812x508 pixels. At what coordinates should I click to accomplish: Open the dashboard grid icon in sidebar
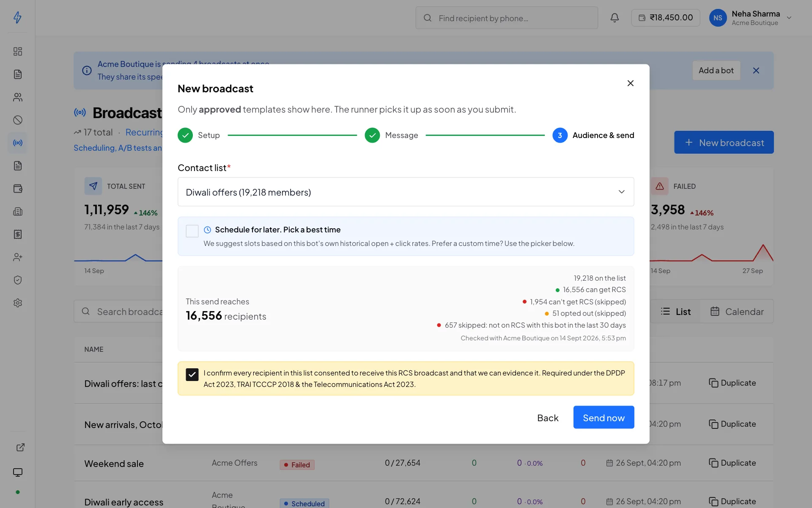pos(17,51)
